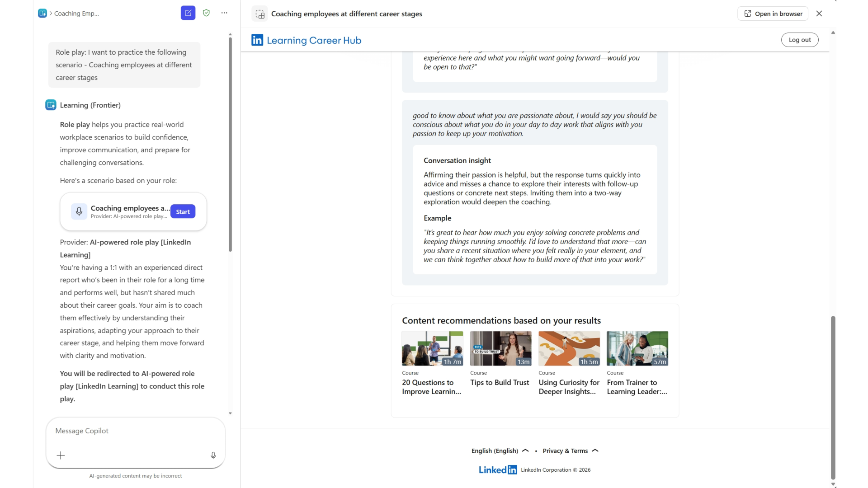Click the Coaching employees at different career stages title
This screenshot has width=868, height=488.
coord(347,14)
